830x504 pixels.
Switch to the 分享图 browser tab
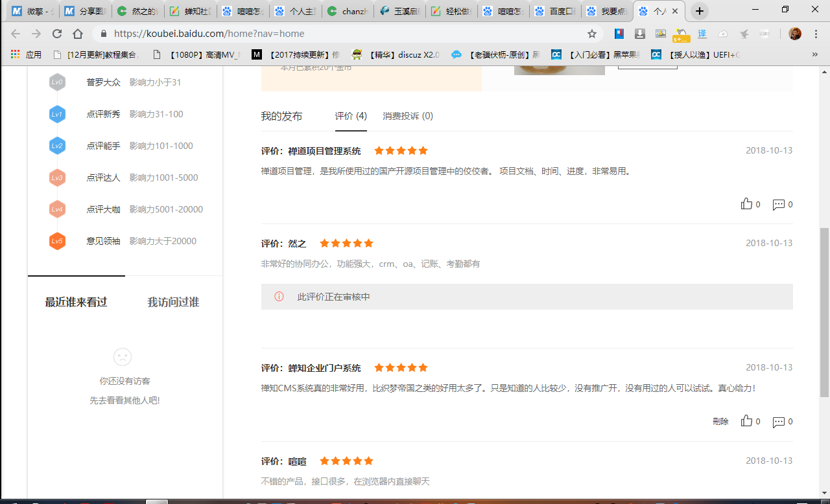pos(84,11)
